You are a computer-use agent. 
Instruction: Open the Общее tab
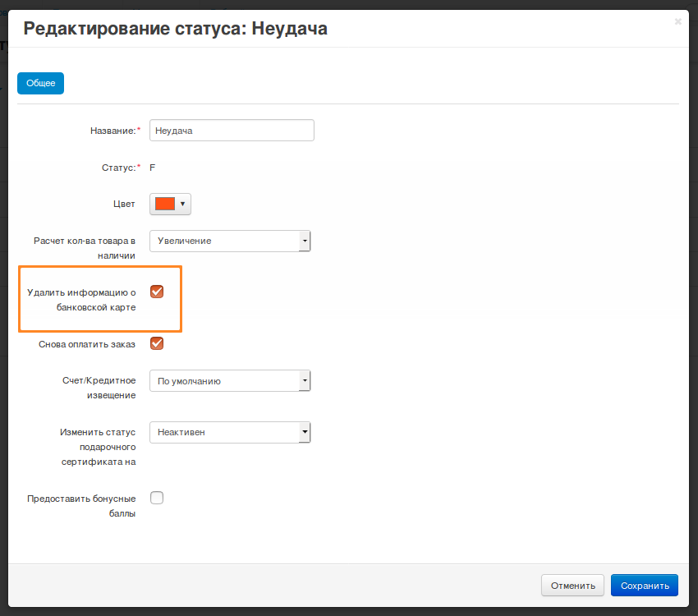pyautogui.click(x=40, y=83)
